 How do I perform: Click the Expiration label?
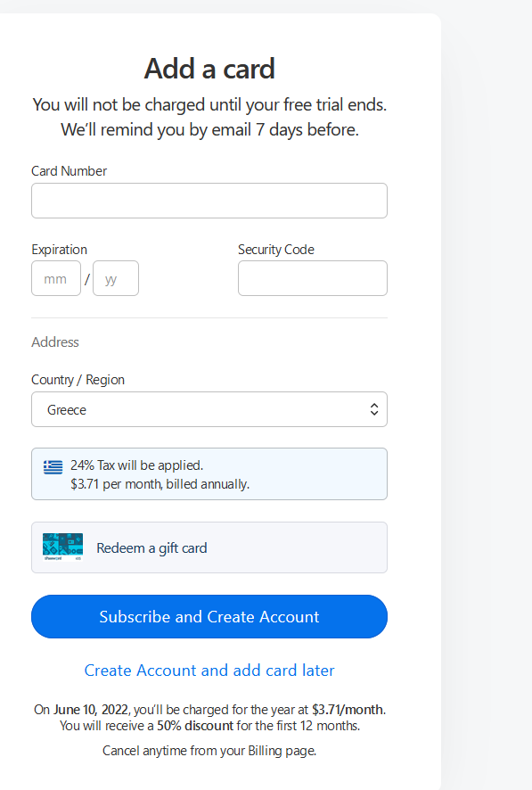click(60, 250)
